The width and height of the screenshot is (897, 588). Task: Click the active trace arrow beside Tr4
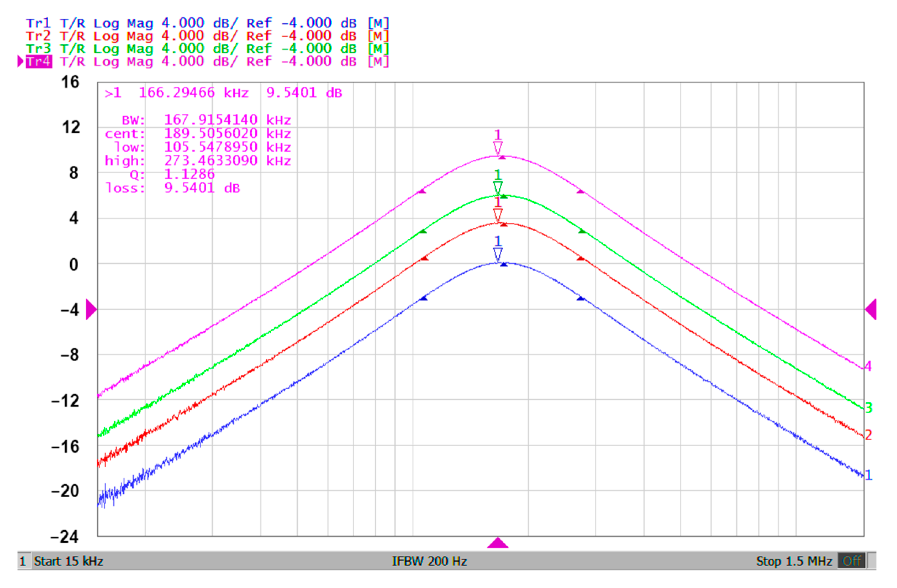(20, 61)
